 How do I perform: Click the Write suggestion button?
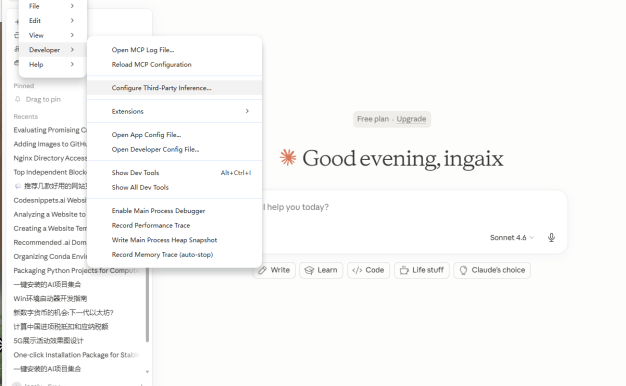(x=274, y=270)
